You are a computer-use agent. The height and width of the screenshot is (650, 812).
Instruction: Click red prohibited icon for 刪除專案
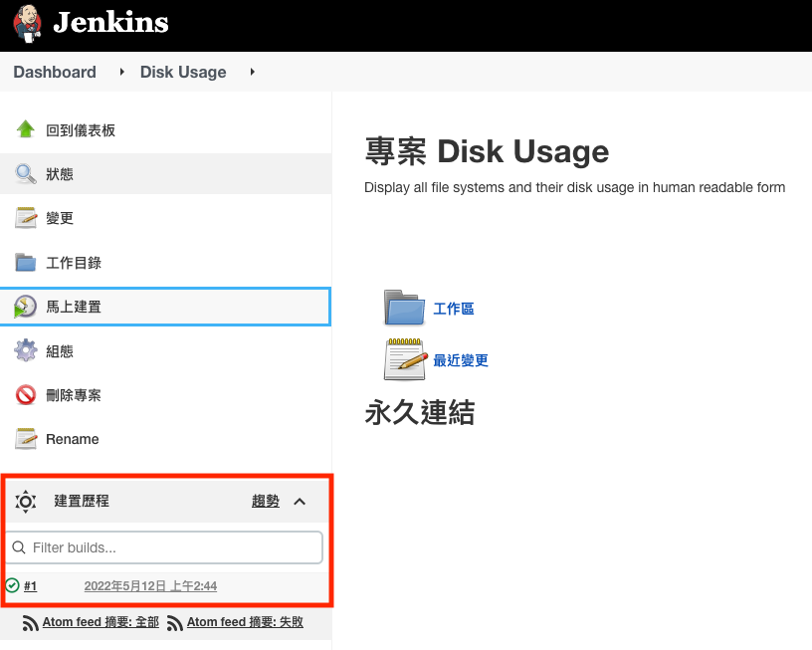pos(26,395)
